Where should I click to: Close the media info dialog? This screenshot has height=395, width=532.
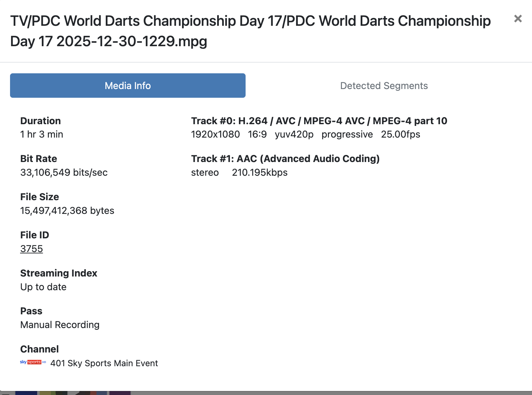pos(518,19)
